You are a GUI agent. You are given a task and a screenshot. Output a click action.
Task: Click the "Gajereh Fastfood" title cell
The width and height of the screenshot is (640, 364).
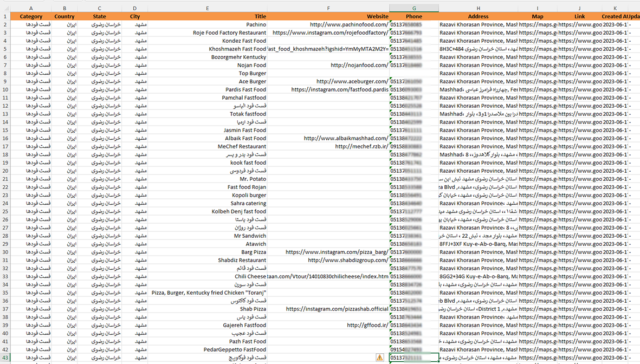tap(208, 325)
